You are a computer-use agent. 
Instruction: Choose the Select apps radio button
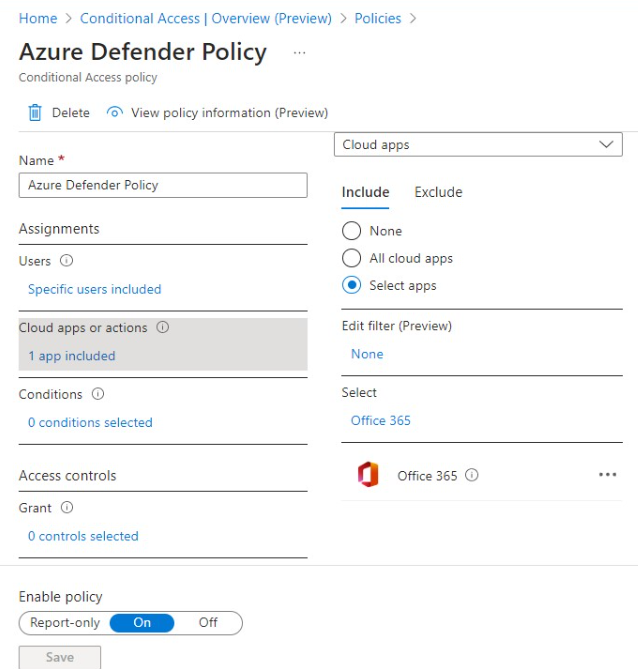(351, 285)
